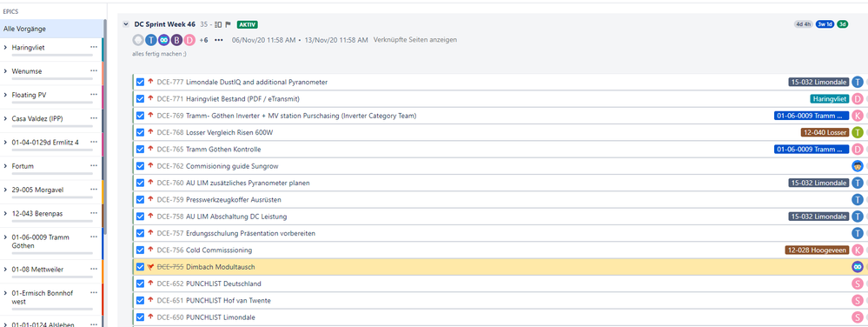Toggle checkbox for DCE-760 AU LIM Pyranometer
Image resolution: width=868 pixels, height=327 pixels.
(x=141, y=183)
